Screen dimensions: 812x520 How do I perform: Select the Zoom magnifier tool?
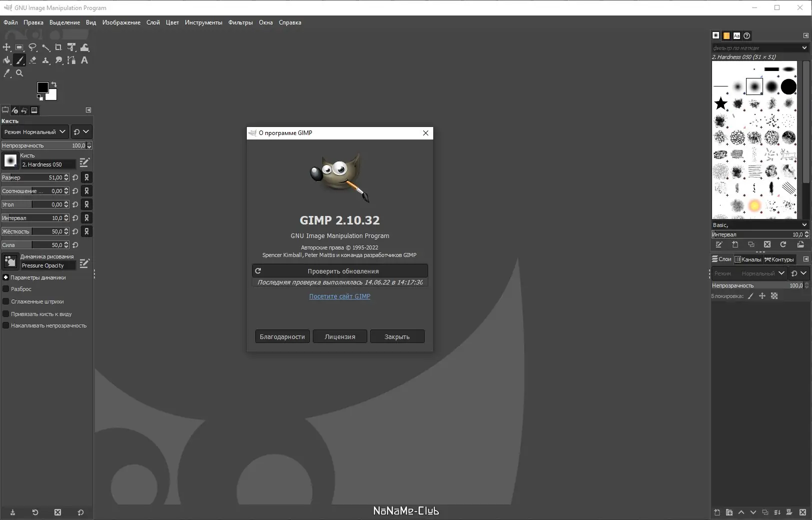[x=19, y=73]
